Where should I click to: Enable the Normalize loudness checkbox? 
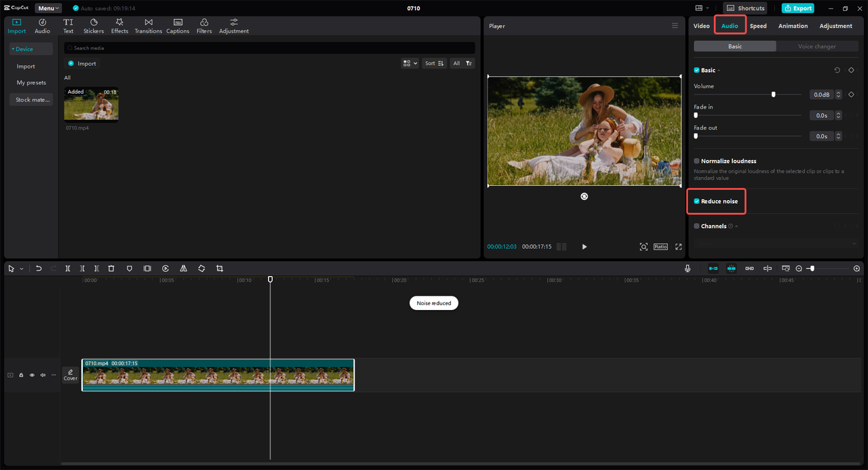click(696, 161)
